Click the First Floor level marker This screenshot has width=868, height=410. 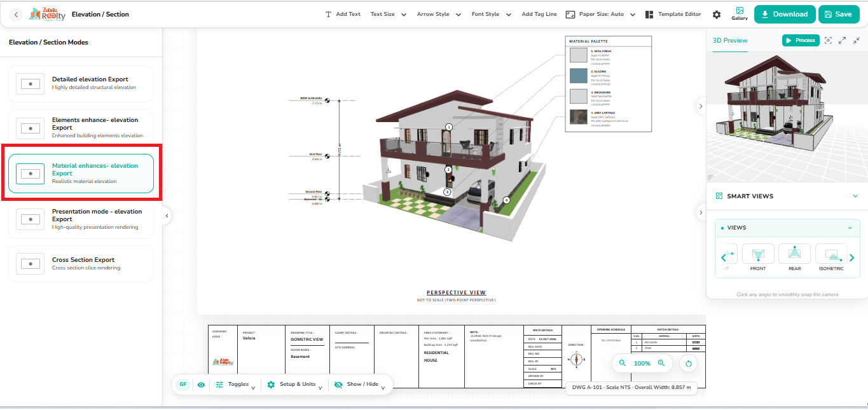(x=327, y=156)
